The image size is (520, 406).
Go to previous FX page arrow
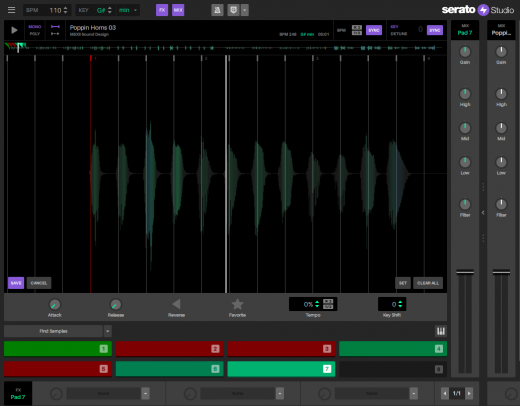[445, 394]
